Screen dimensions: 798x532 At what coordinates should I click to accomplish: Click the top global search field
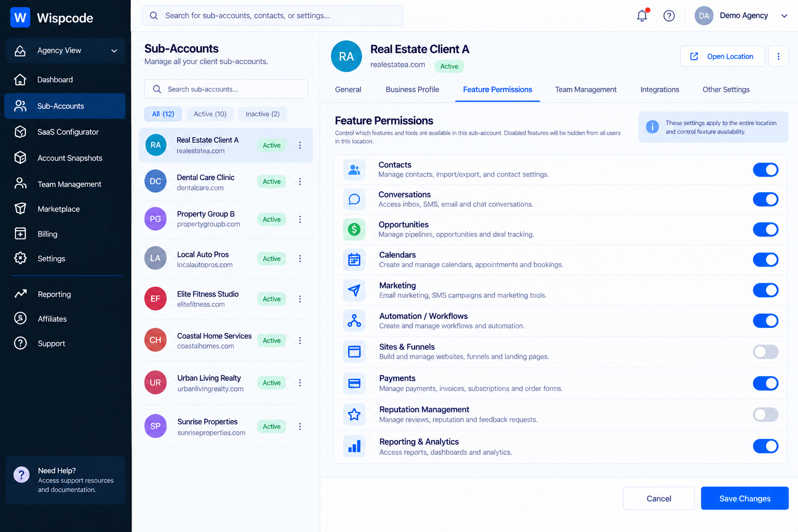pyautogui.click(x=273, y=16)
